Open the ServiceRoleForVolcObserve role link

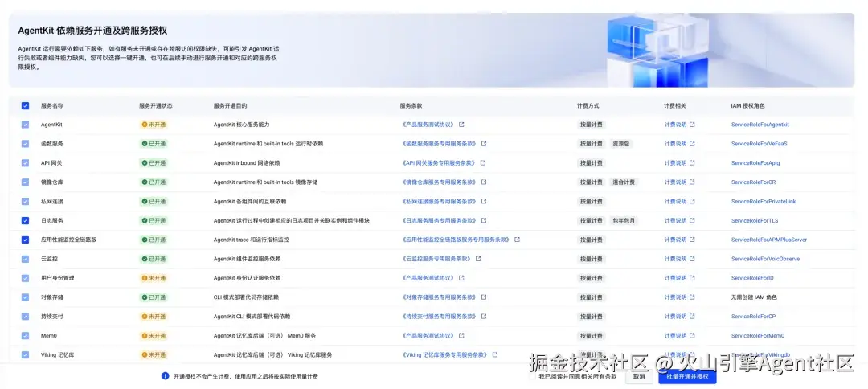point(766,259)
